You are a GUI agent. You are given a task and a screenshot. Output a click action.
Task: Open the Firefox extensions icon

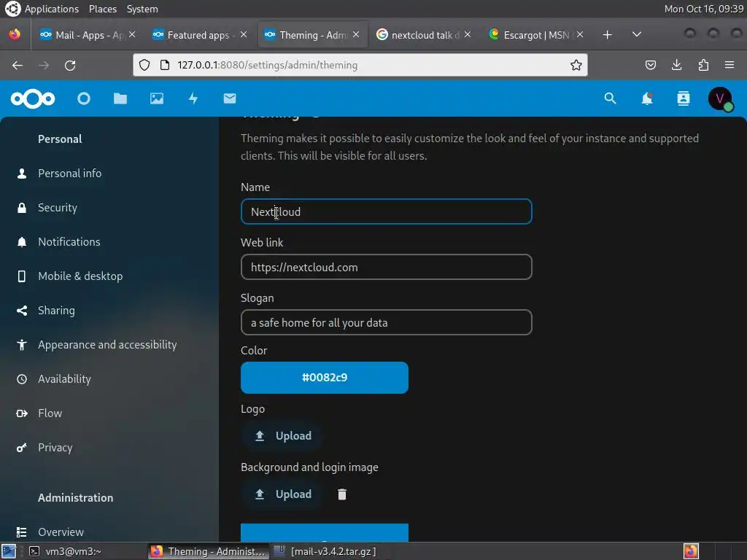click(x=703, y=65)
